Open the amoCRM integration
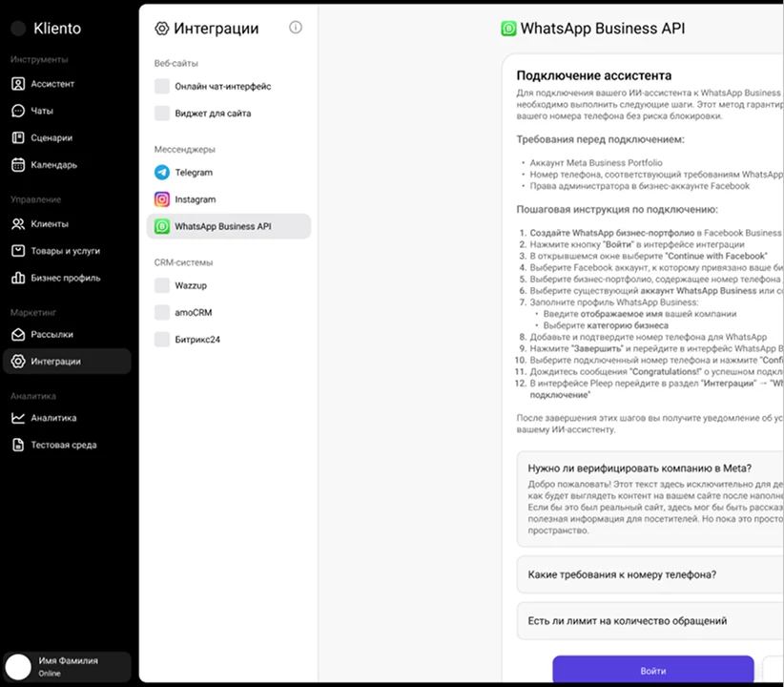 point(195,312)
